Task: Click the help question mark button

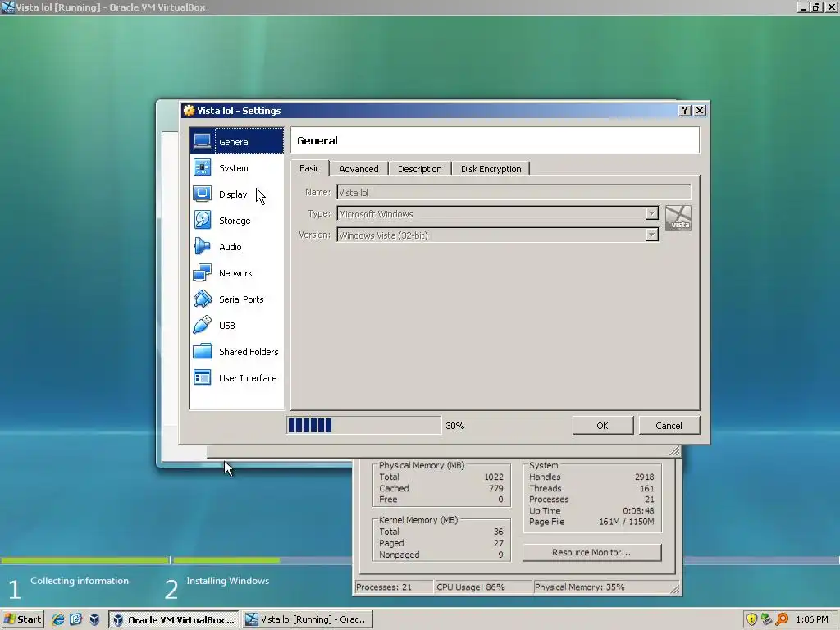Action: pos(685,111)
